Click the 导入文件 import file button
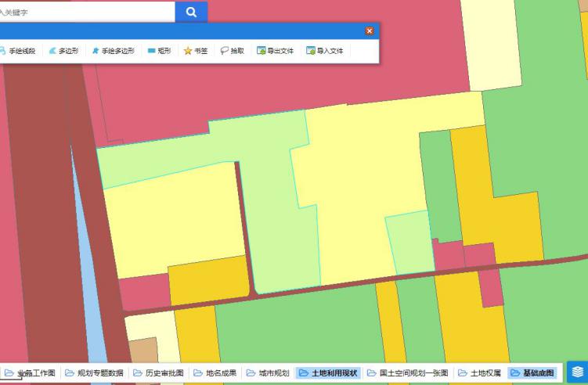Screen dimensions: 588x385 [x=325, y=51]
